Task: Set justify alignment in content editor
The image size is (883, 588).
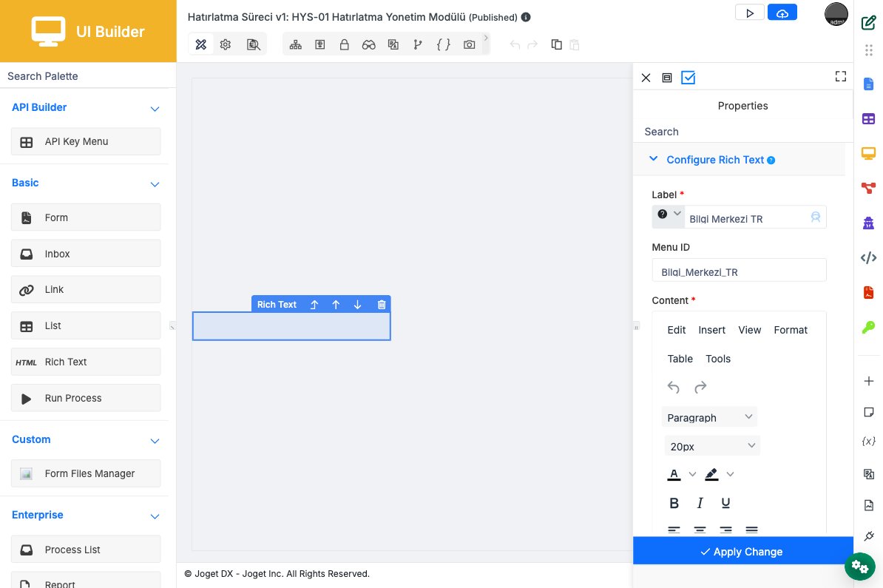Action: 751,530
